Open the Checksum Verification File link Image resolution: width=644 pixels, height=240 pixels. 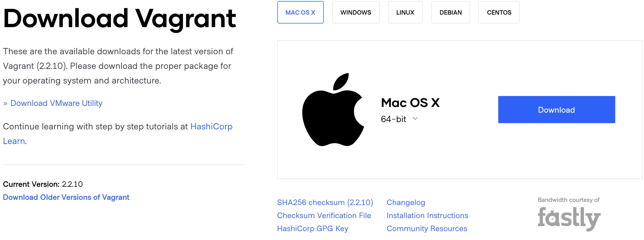click(x=324, y=215)
